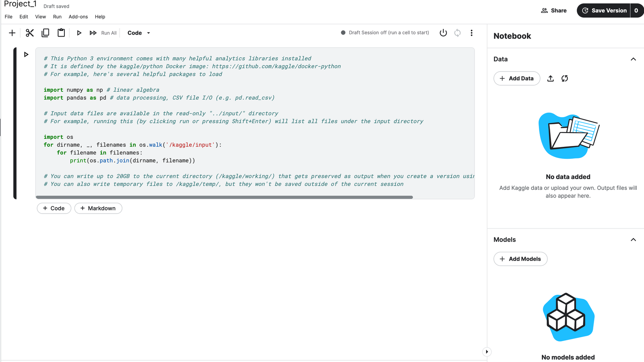The width and height of the screenshot is (644, 362).
Task: Click Add Data to attach a dataset
Action: pos(517,78)
